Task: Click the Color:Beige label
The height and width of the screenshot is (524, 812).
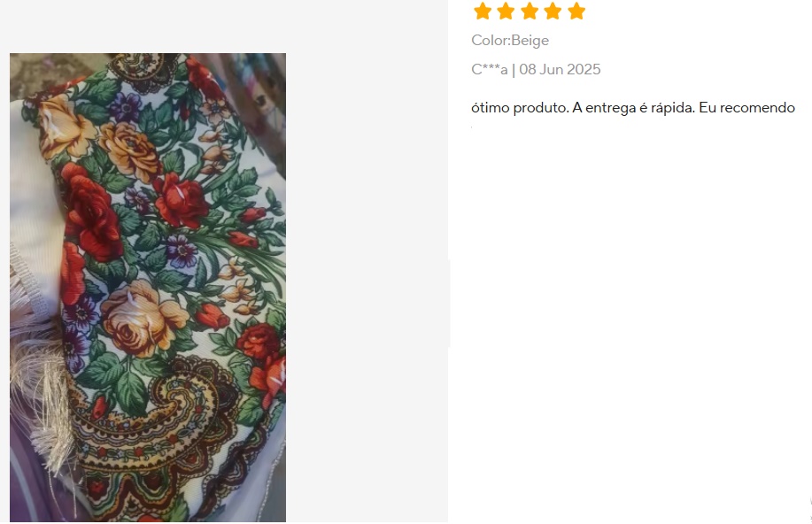Action: 510,41
